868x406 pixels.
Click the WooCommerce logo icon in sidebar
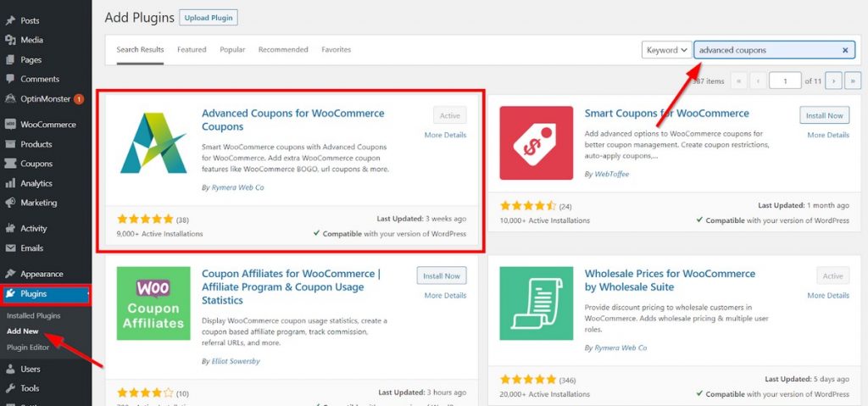[x=10, y=125]
